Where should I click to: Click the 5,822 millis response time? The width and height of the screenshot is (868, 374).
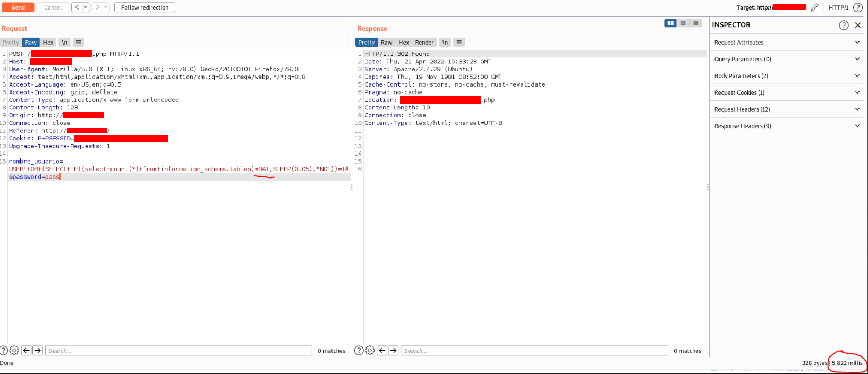pos(847,363)
